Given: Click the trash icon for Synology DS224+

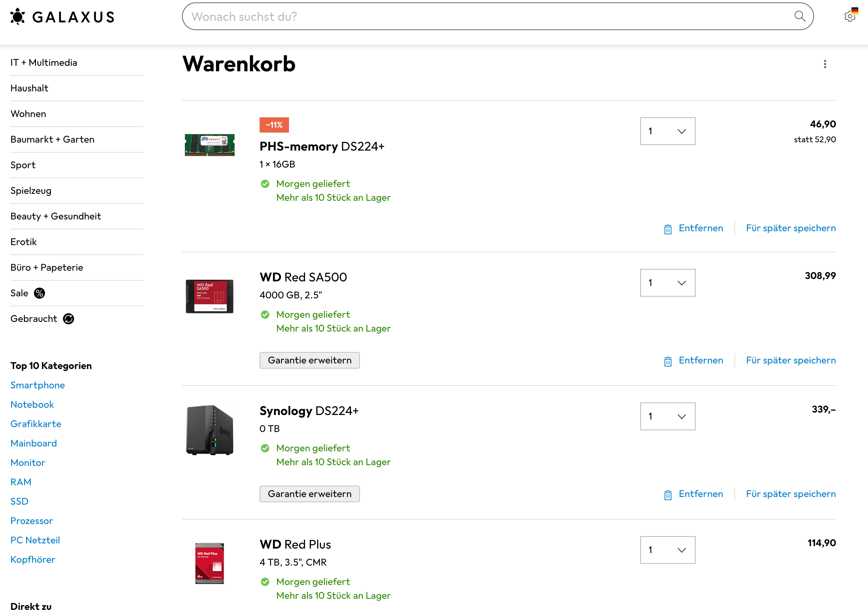Looking at the screenshot, I should coord(668,495).
